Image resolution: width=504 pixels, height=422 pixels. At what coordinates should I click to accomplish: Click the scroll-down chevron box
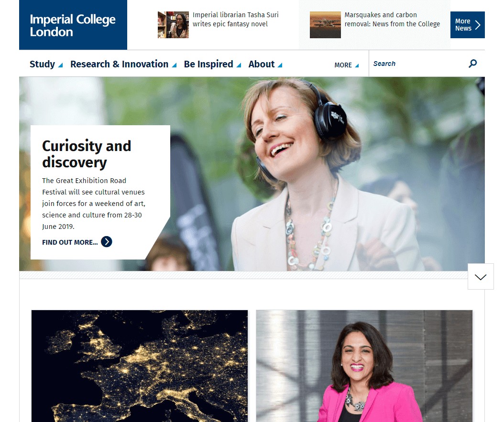coord(481,277)
